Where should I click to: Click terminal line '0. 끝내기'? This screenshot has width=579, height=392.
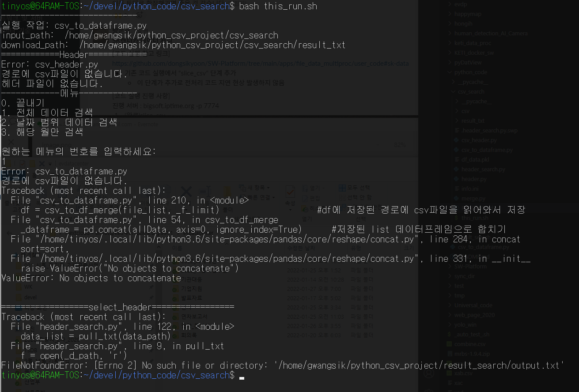[x=23, y=102]
